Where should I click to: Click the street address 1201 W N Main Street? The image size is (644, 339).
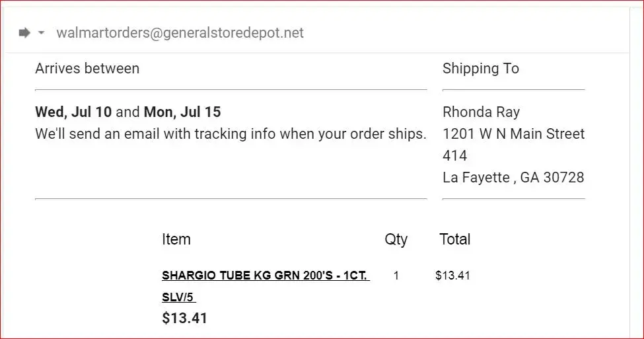click(513, 133)
